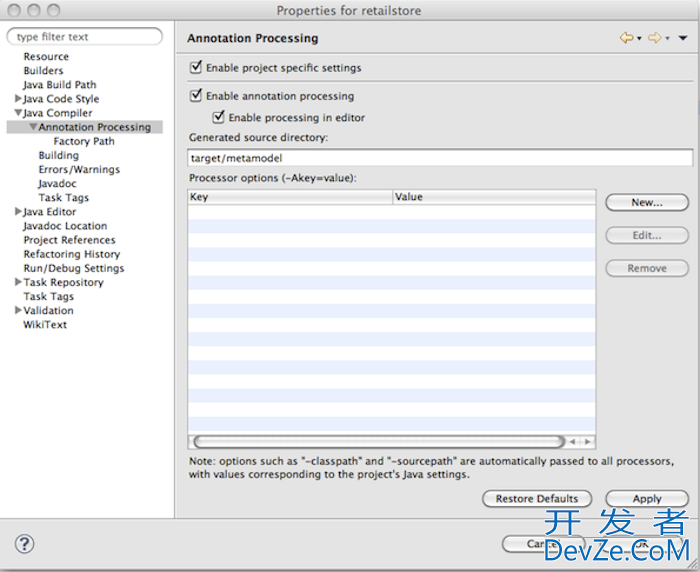Click the Generated source directory field
The width and height of the screenshot is (700, 572).
coord(440,158)
